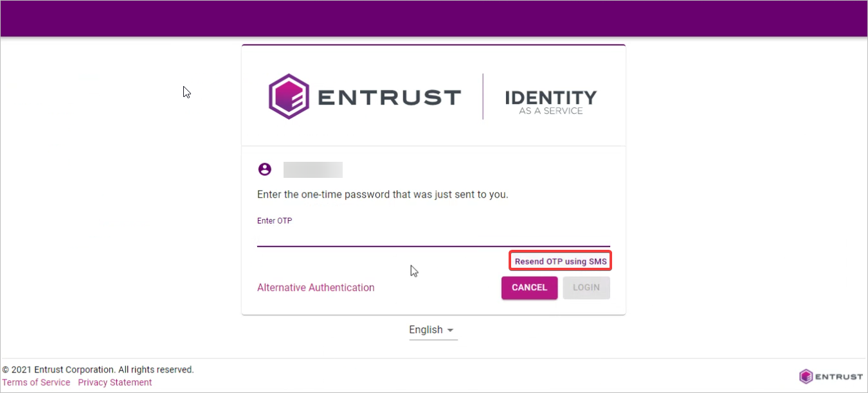Viewport: 868px width, 393px height.
Task: Click the purple header bar
Action: 434,19
